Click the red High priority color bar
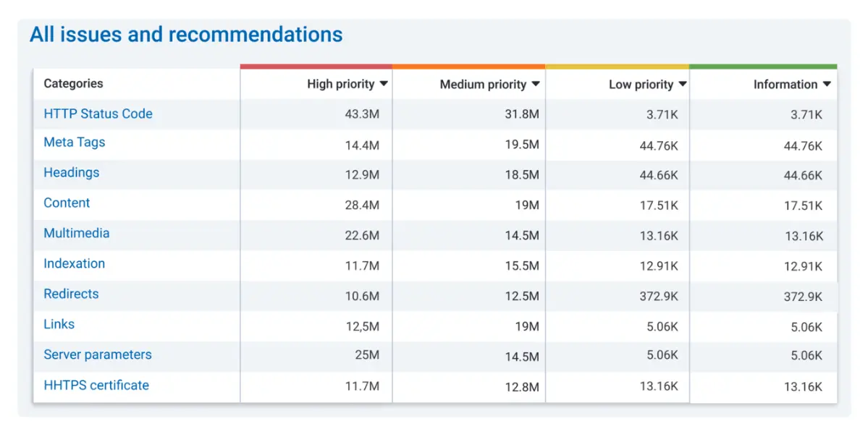 pyautogui.click(x=316, y=66)
